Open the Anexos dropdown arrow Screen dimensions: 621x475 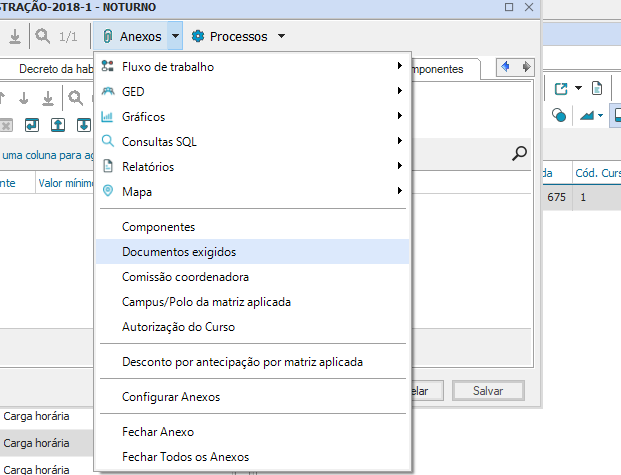tap(175, 37)
